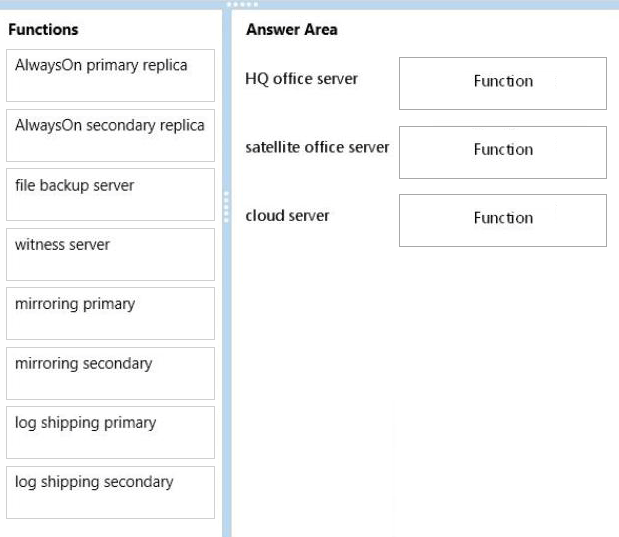The image size is (619, 537).
Task: Select the AlwaysOn primary replica item
Action: click(x=110, y=75)
